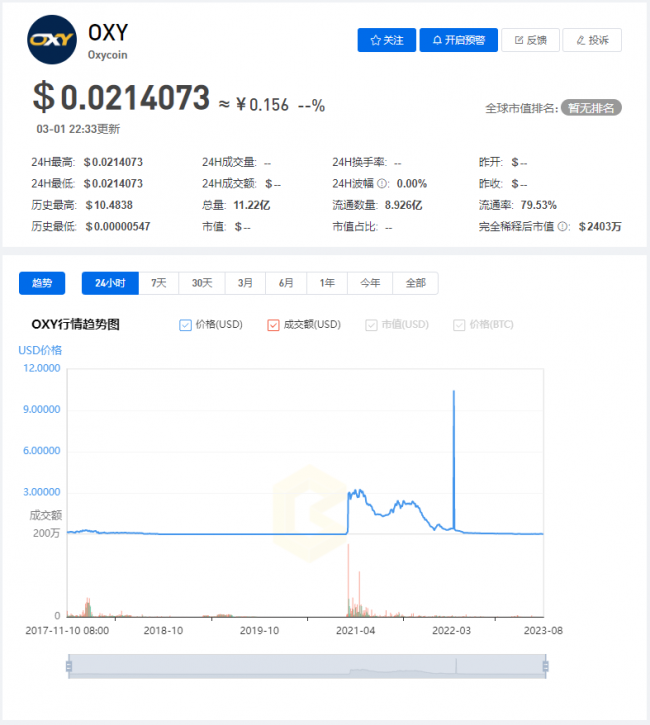This screenshot has height=725, width=650.
Task: Enable the 市值(USD) series checkbox
Action: pos(371,325)
